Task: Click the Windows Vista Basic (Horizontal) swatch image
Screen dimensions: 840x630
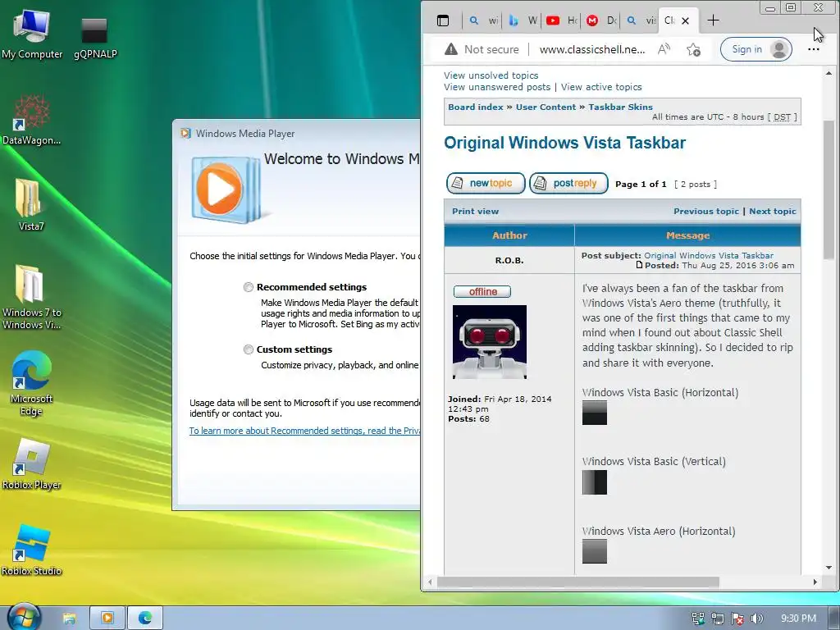Action: (595, 413)
